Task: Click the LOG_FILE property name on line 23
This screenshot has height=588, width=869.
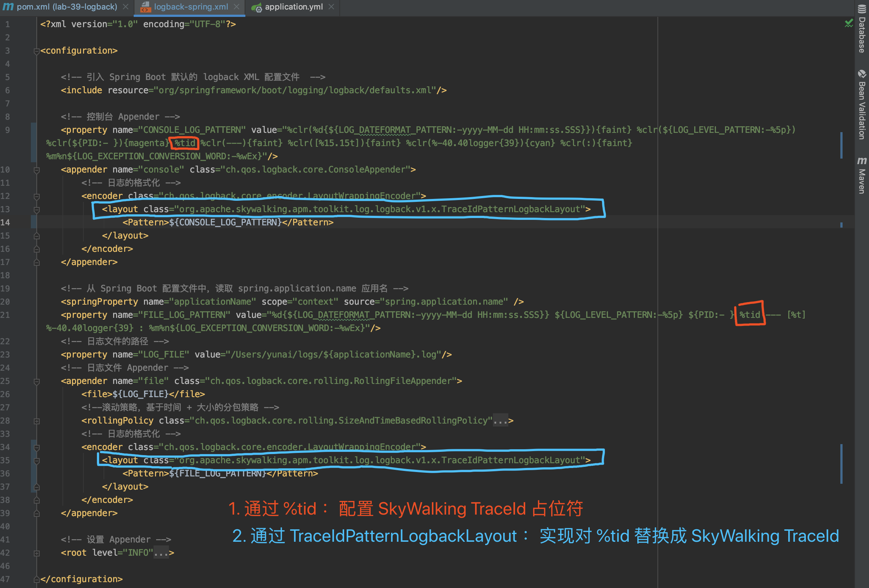Action: [164, 355]
